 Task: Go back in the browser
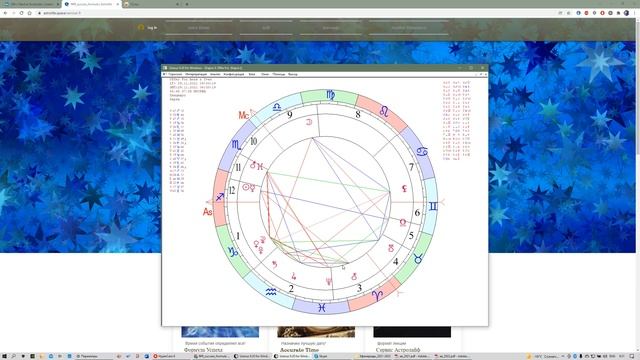5,13
